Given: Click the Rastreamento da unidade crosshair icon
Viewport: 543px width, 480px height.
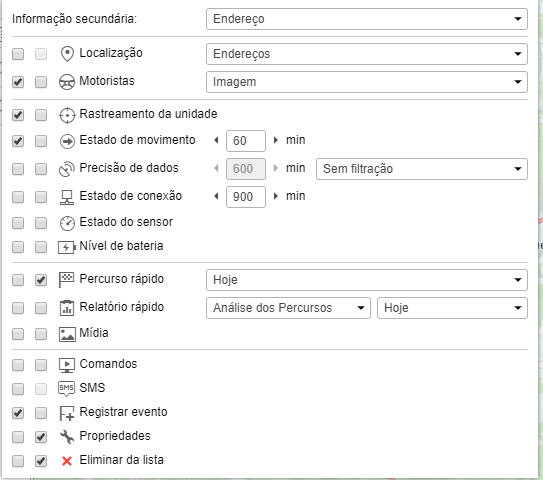Looking at the screenshot, I should pos(67,115).
